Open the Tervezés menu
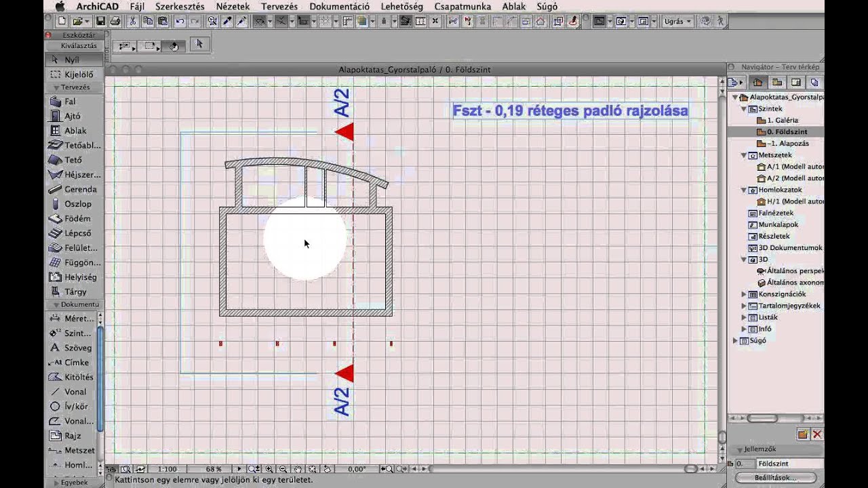The image size is (868, 488). [279, 6]
